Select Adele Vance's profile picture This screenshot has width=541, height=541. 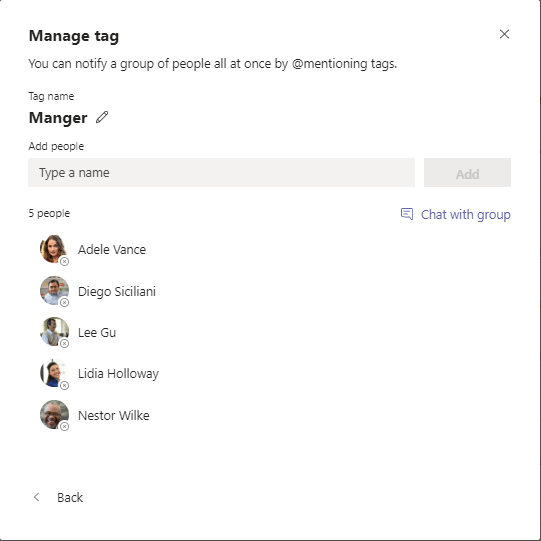tap(54, 249)
